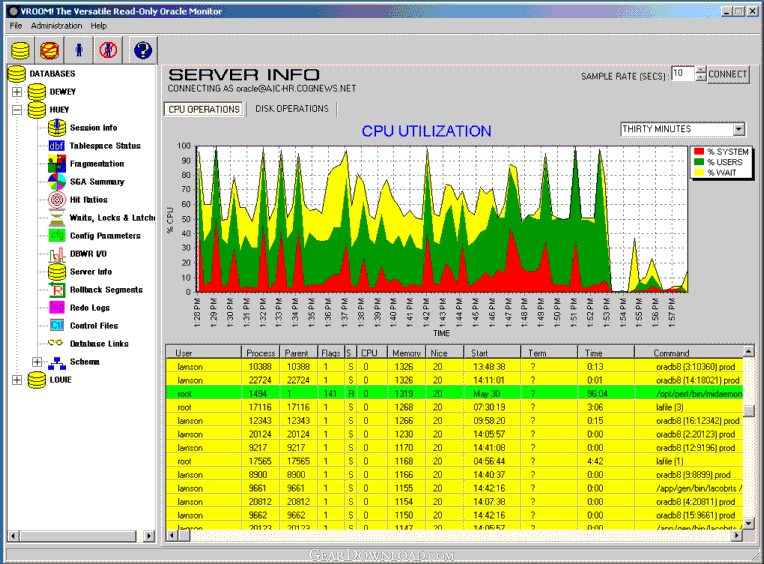The height and width of the screenshot is (564, 764).
Task: Click the green % USERS legend swatch
Action: point(699,162)
